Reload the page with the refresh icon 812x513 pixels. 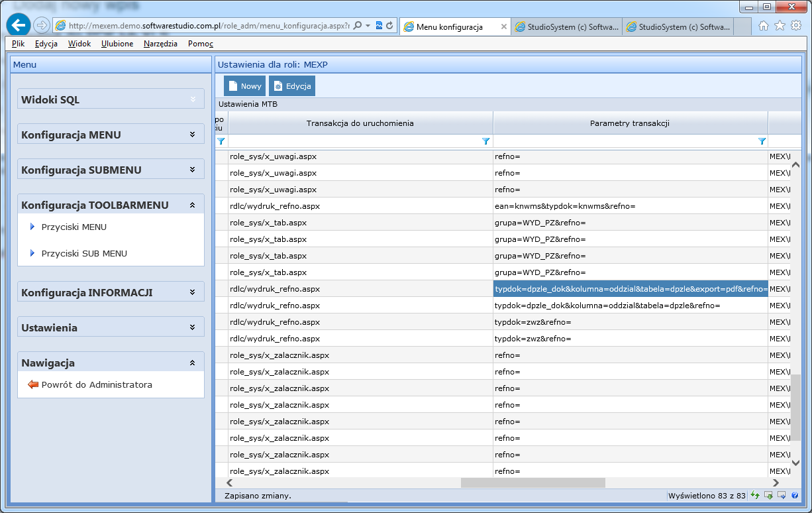[390, 26]
